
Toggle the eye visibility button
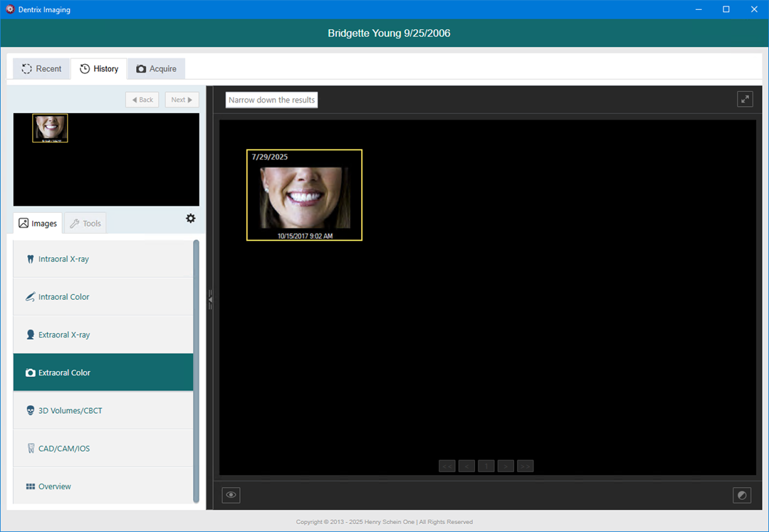coord(231,495)
